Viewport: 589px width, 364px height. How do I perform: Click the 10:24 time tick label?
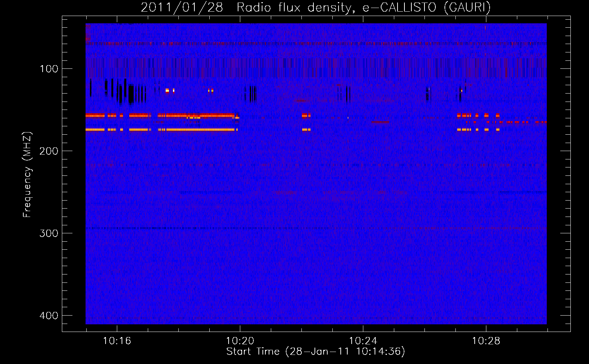(363, 341)
